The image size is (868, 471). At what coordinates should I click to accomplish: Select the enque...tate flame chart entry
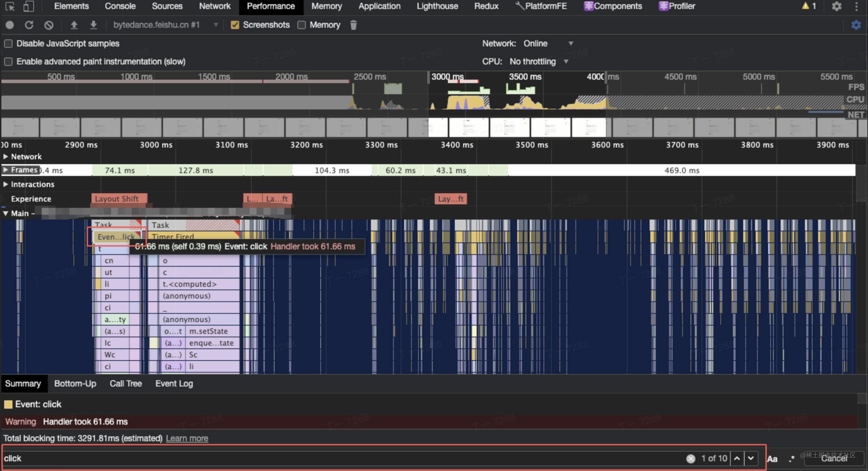[x=212, y=343]
